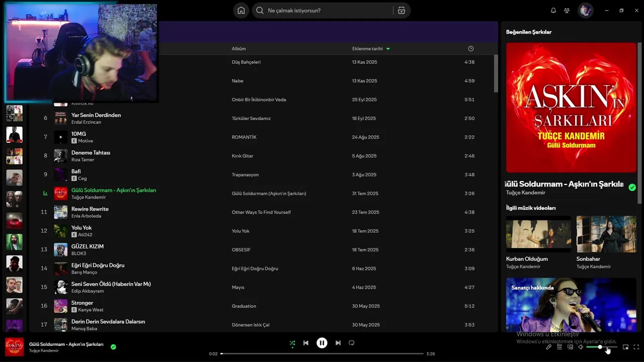Pause the current song

pyautogui.click(x=322, y=343)
